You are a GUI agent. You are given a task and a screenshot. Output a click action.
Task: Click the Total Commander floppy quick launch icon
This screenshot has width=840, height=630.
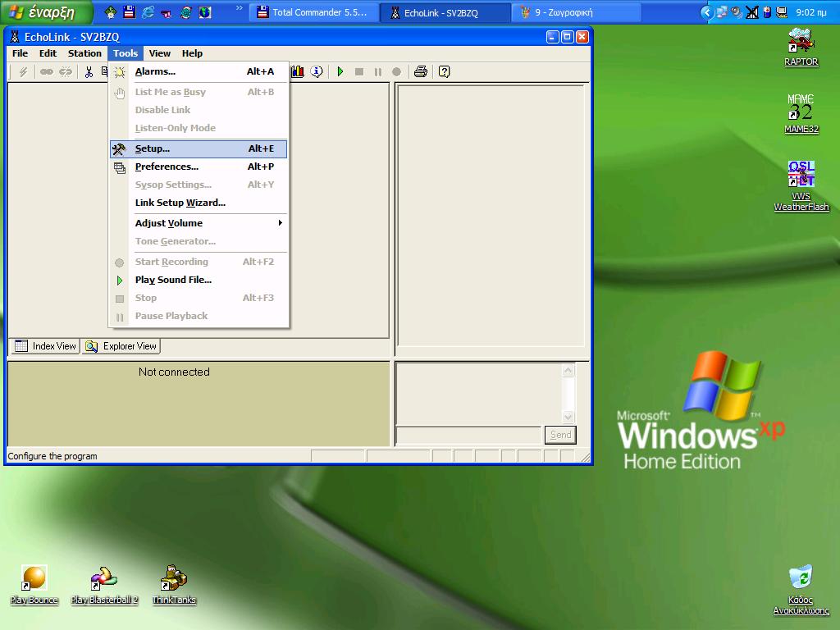pos(129,12)
